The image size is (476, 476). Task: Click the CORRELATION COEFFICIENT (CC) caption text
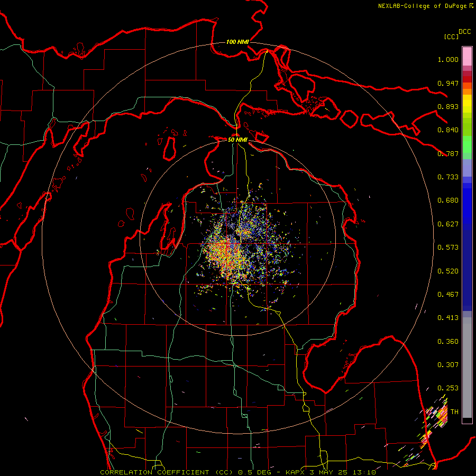pyautogui.click(x=167, y=472)
